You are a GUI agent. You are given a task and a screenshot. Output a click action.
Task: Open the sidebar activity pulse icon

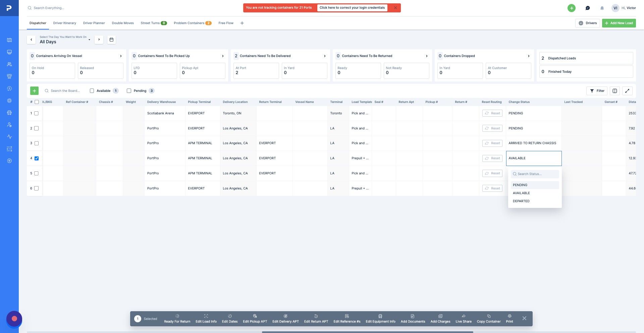tap(9, 137)
